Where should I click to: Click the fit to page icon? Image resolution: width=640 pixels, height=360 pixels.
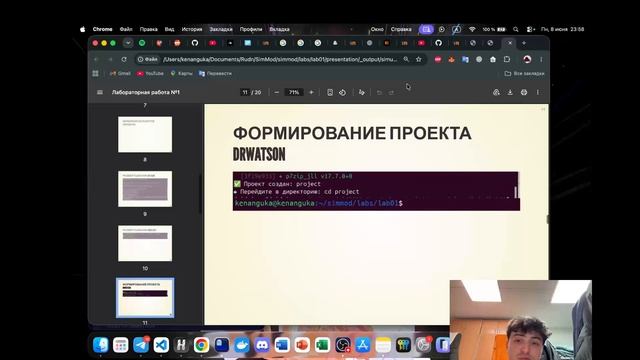(330, 92)
